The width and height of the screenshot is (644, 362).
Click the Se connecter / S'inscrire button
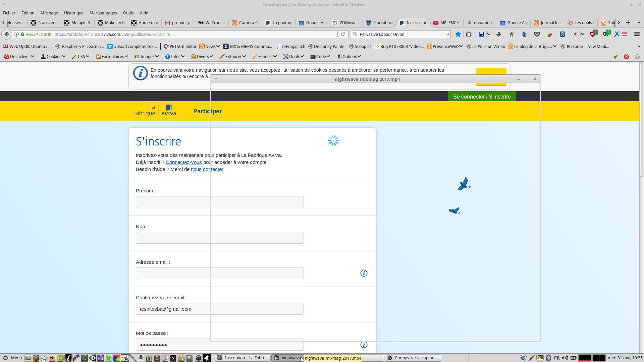click(482, 97)
